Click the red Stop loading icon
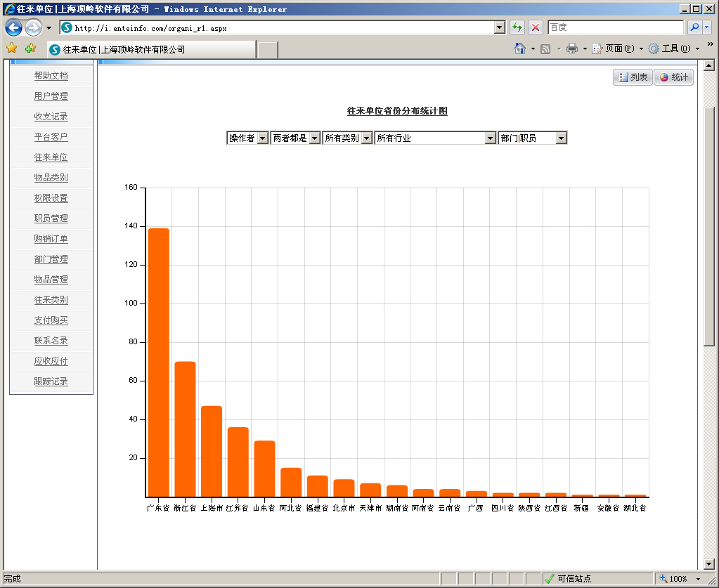 click(536, 27)
